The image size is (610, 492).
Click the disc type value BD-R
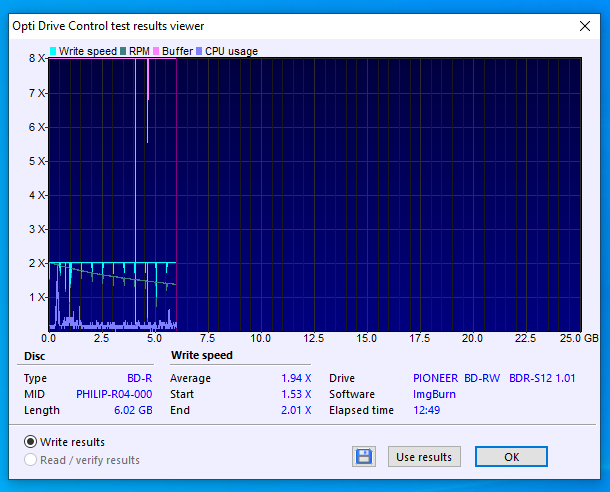[x=140, y=378]
